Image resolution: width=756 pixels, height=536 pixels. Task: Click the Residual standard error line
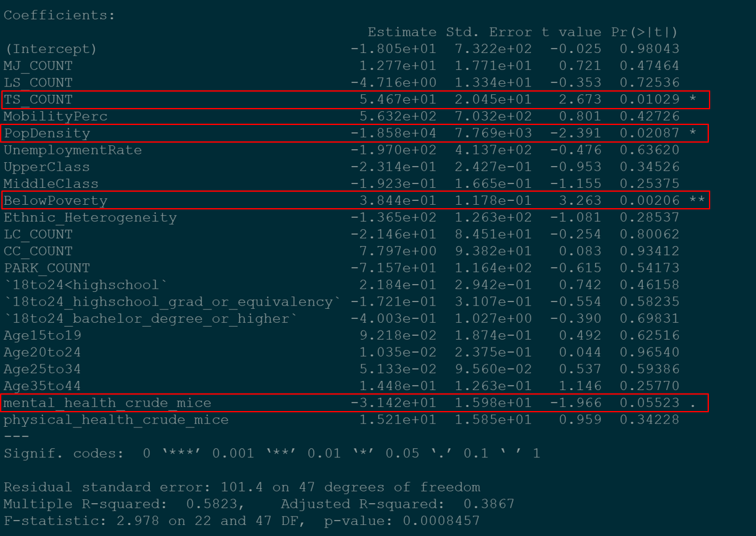tap(241, 488)
